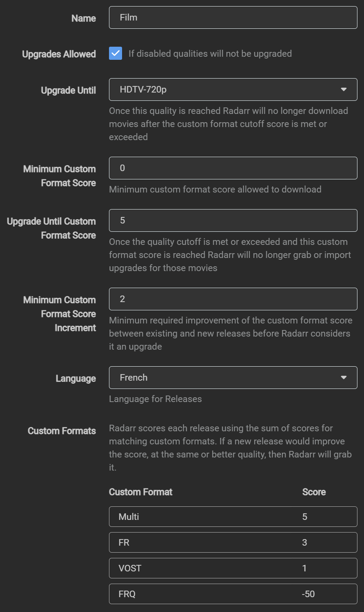
Task: Click the Upgrade Until field label
Action: point(68,90)
